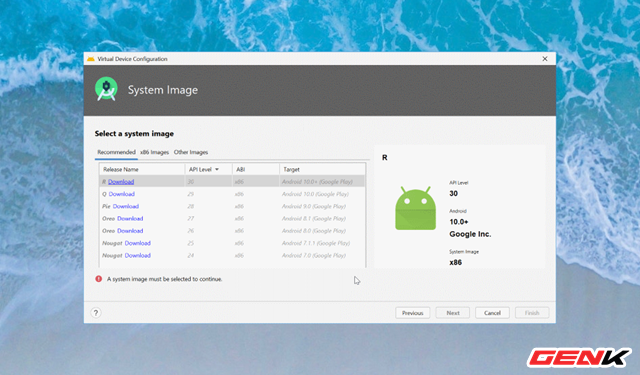Click the Cancel button

492,313
